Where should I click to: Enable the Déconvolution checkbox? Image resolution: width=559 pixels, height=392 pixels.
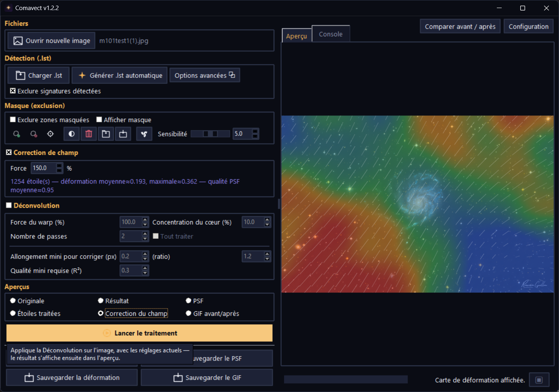(8, 205)
